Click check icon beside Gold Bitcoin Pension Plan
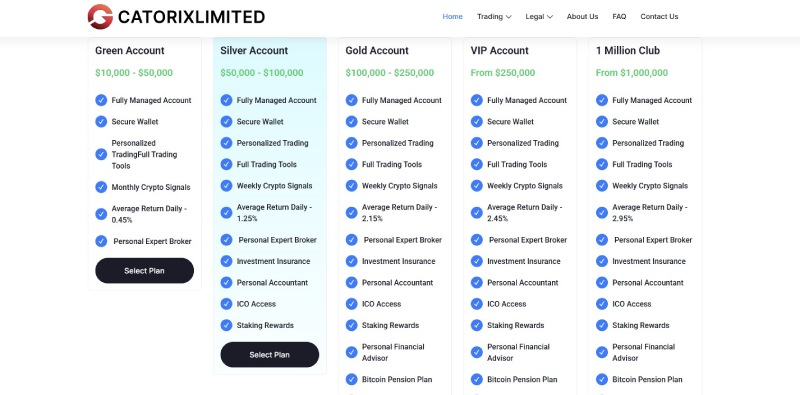Screen dimensions: 800x395 pyautogui.click(x=352, y=379)
